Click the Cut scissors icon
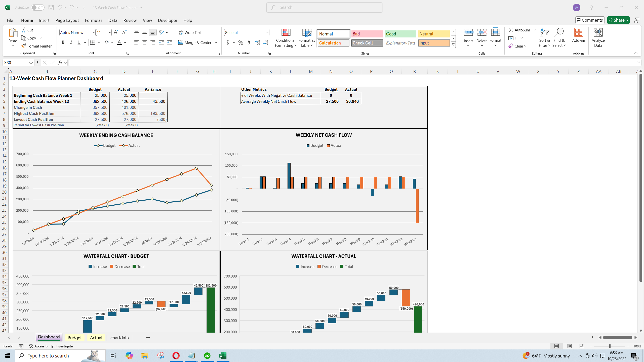Image resolution: width=644 pixels, height=362 pixels. tap(24, 30)
